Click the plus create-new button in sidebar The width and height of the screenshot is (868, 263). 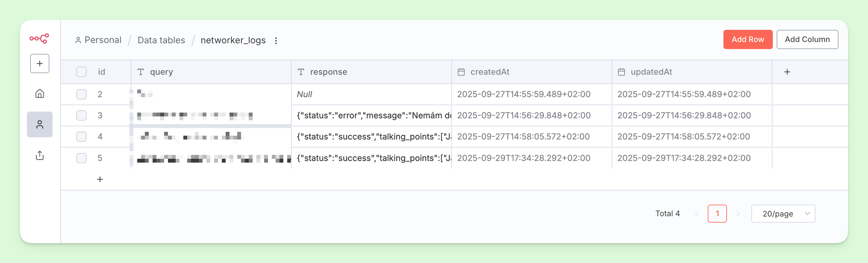[x=40, y=64]
